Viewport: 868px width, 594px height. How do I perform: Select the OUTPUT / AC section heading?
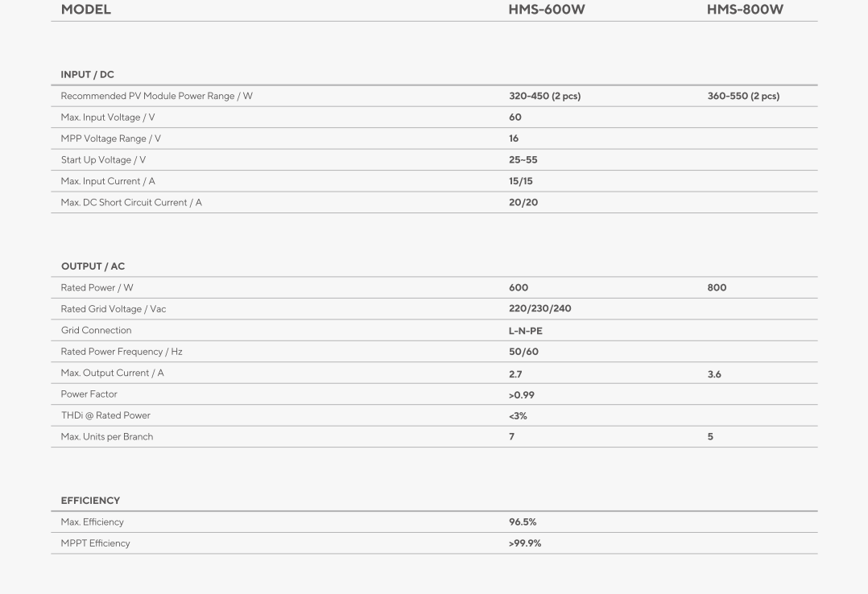[93, 266]
